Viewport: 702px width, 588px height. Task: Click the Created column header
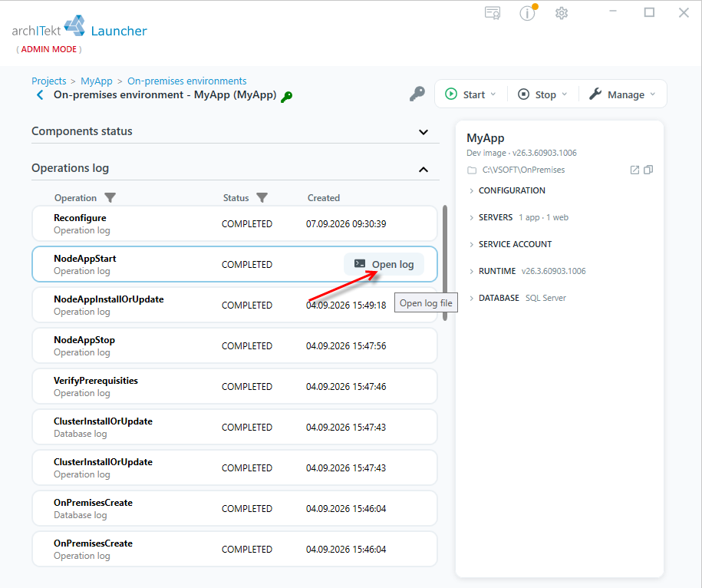(x=323, y=198)
